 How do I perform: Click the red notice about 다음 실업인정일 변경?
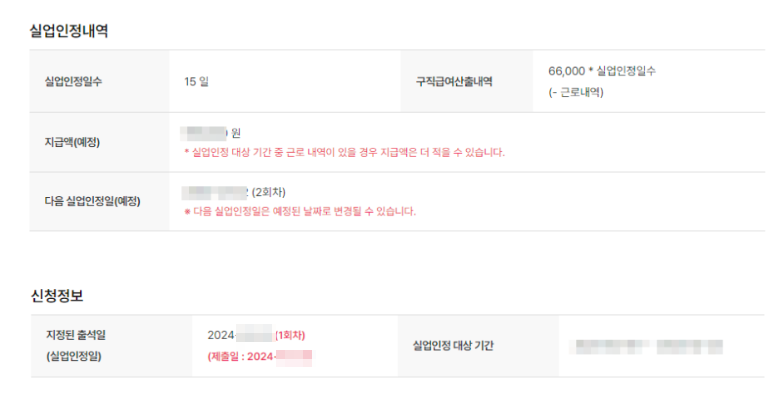(x=300, y=211)
